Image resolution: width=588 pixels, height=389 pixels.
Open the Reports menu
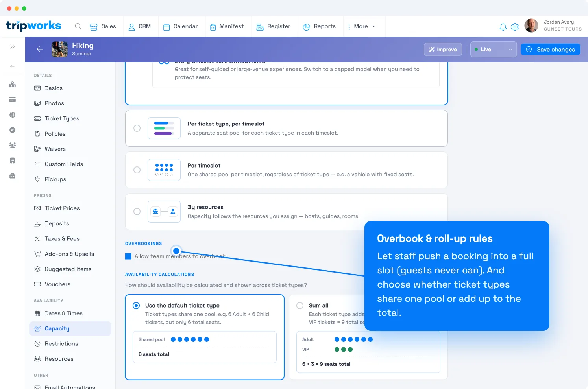tap(319, 26)
